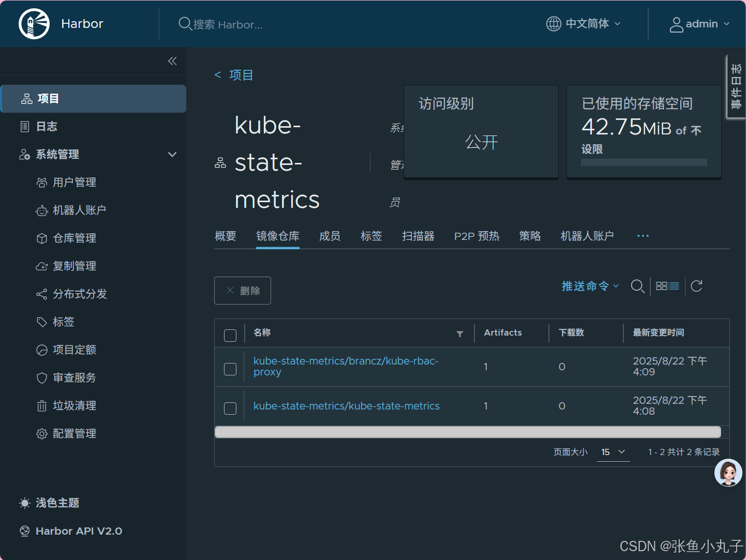
Task: Click the admin user avatar icon
Action: pos(676,24)
